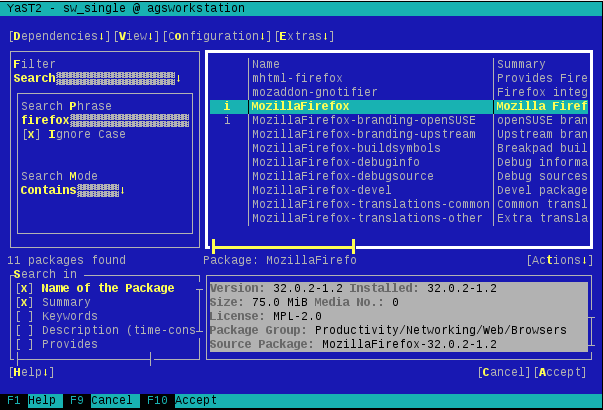Click the Size 75.0 MiB text
The image size is (603, 410).
(x=259, y=302)
